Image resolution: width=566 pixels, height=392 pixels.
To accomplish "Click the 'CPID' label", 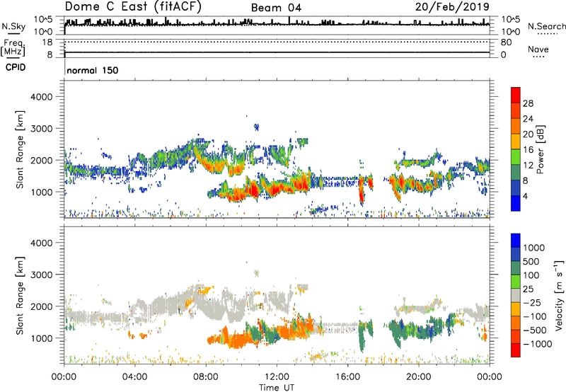I will tap(16, 67).
